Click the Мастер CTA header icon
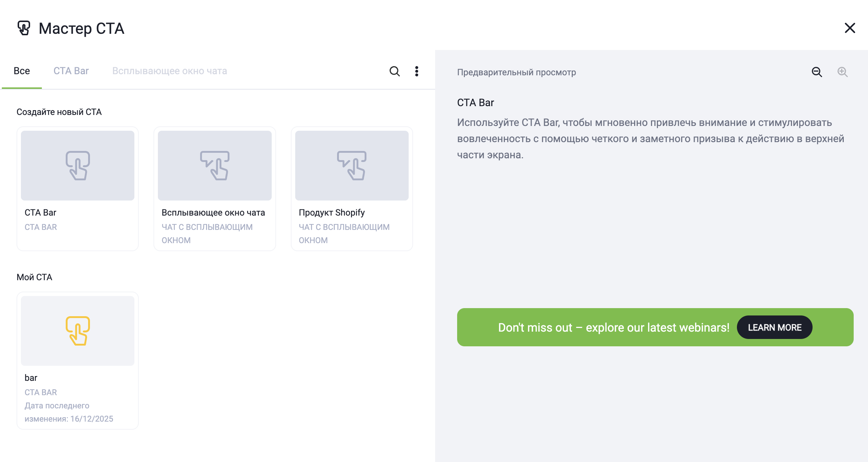 pyautogui.click(x=24, y=28)
